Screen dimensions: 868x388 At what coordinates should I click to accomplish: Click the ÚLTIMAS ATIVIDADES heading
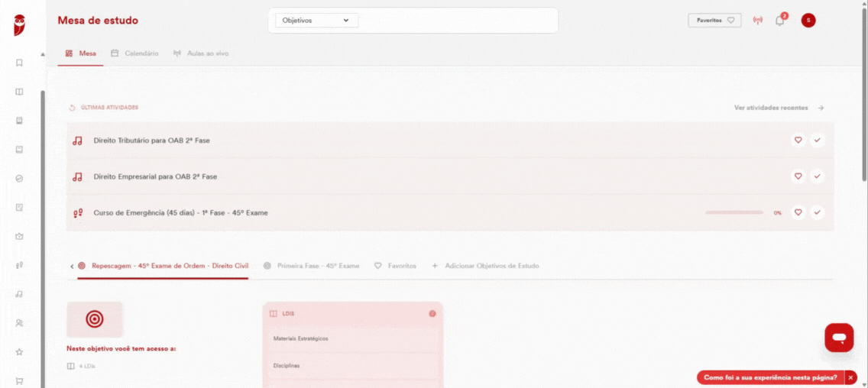[109, 108]
